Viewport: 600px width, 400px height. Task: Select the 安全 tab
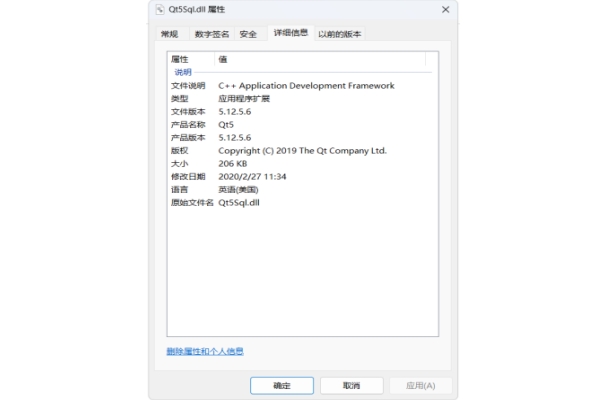tap(248, 34)
